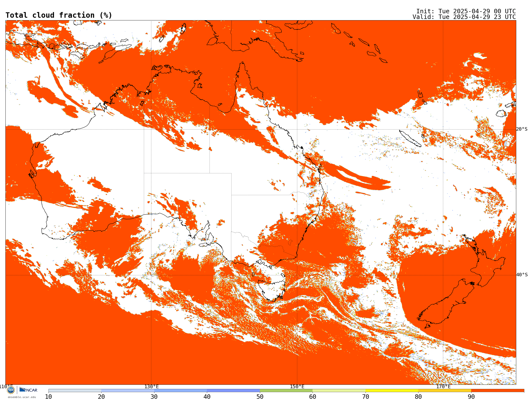This screenshot has width=532, height=400.
Task: Click New Zealand's North Island outline
Action: pyautogui.click(x=484, y=261)
